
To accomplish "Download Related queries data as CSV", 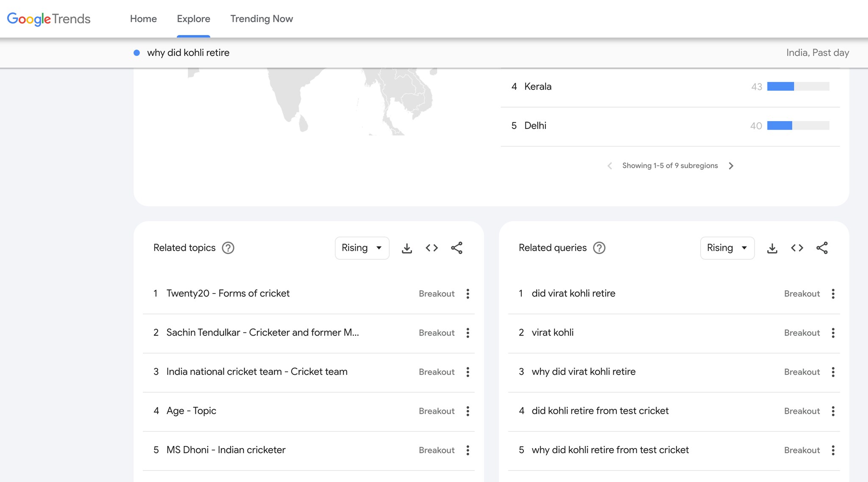I will pyautogui.click(x=772, y=248).
